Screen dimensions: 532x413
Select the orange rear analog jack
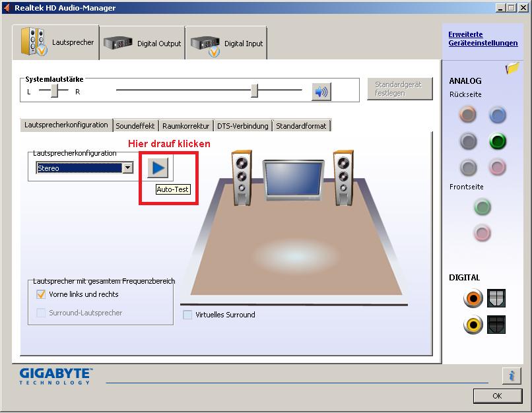[x=468, y=115]
